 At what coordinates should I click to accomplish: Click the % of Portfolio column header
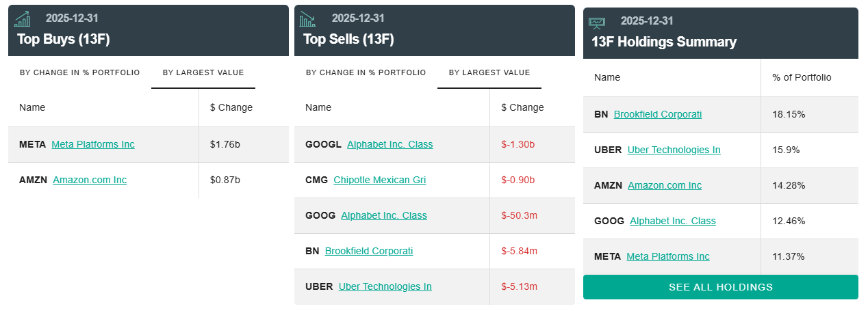click(802, 77)
